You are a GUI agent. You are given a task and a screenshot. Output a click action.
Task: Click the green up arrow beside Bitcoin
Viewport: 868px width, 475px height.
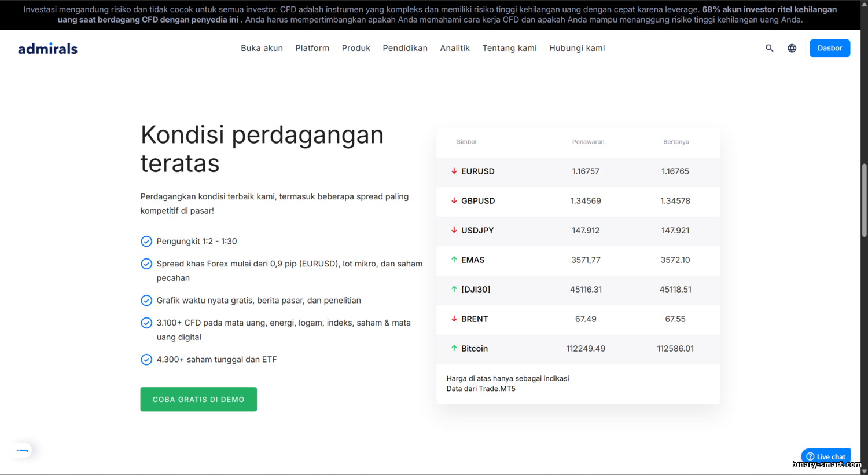(x=454, y=348)
